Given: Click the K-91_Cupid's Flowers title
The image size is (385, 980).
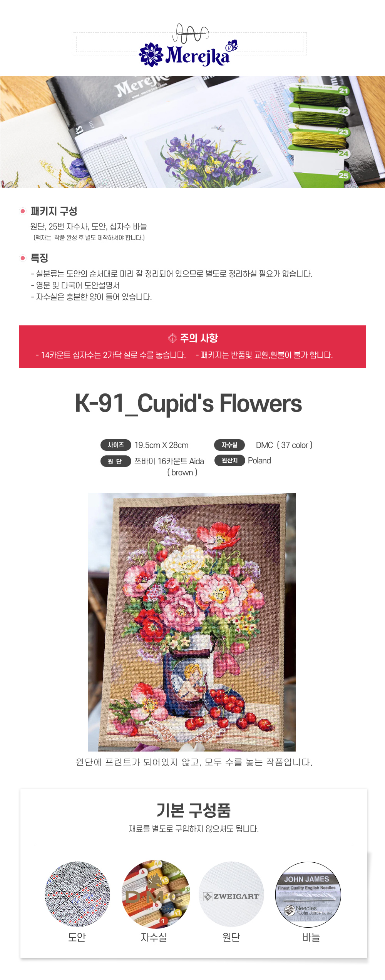Looking at the screenshot, I should (x=189, y=404).
